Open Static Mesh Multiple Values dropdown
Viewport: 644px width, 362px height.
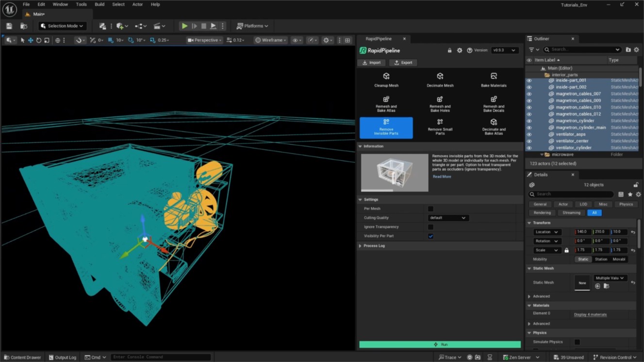click(610, 278)
